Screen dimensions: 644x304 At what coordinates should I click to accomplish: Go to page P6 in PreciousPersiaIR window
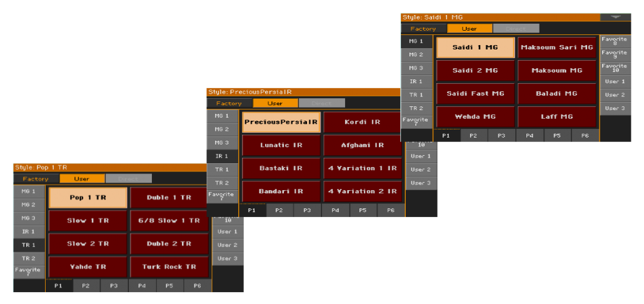pyautogui.click(x=391, y=211)
